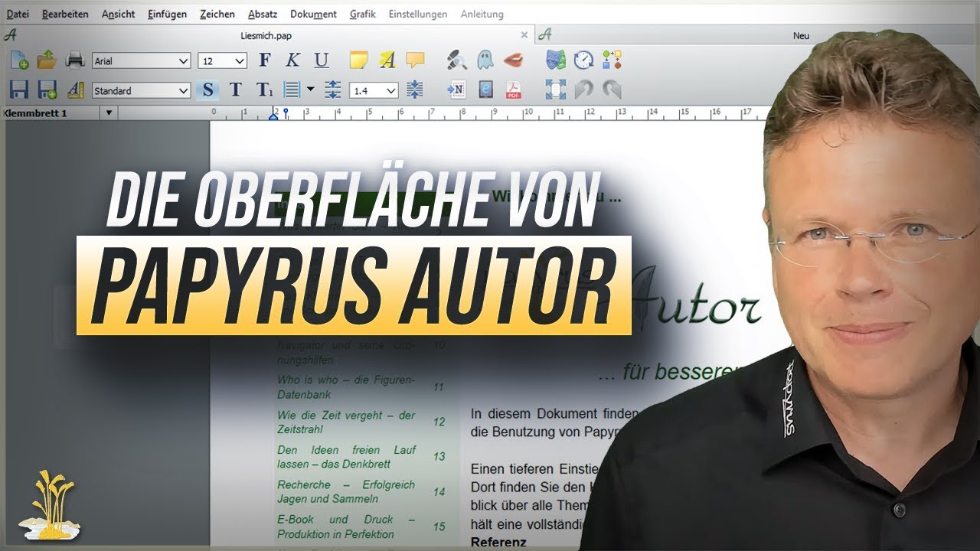The width and height of the screenshot is (980, 551).
Task: Open 'Recherche – Erfolgreich Jagen und Sammeln' entry
Action: pos(346,492)
